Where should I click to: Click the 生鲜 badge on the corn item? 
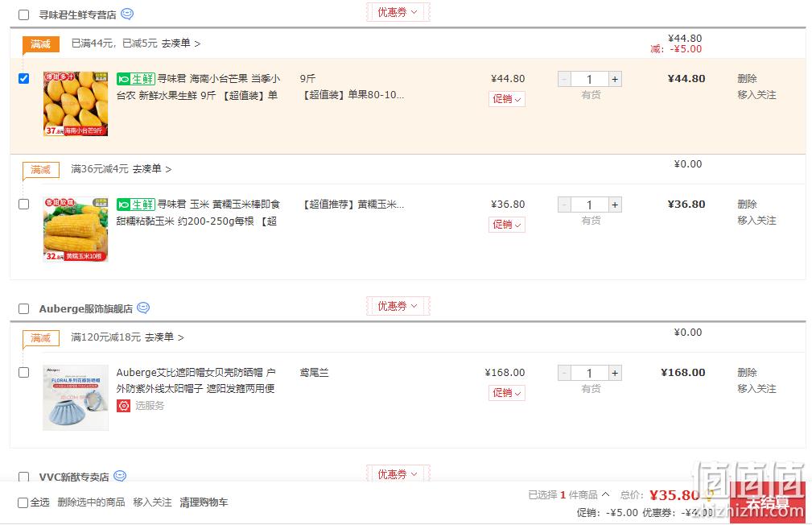136,205
